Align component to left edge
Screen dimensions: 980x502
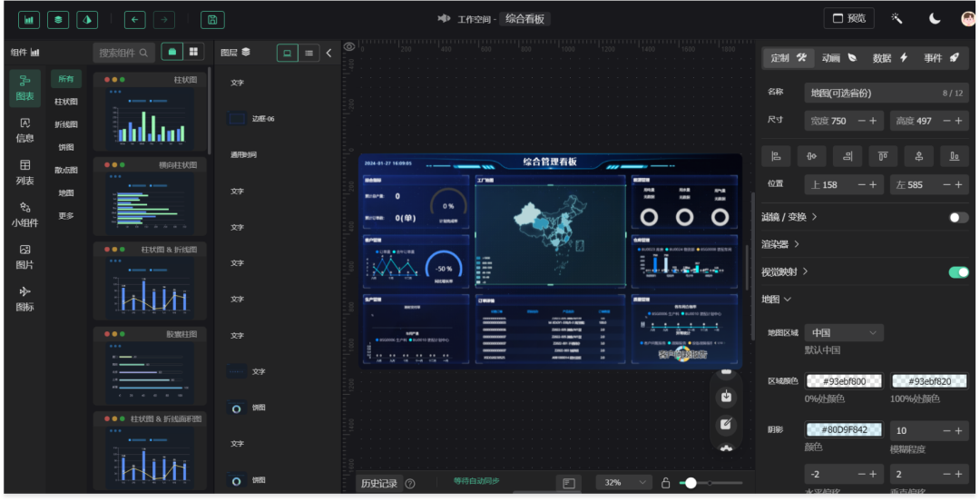[776, 156]
